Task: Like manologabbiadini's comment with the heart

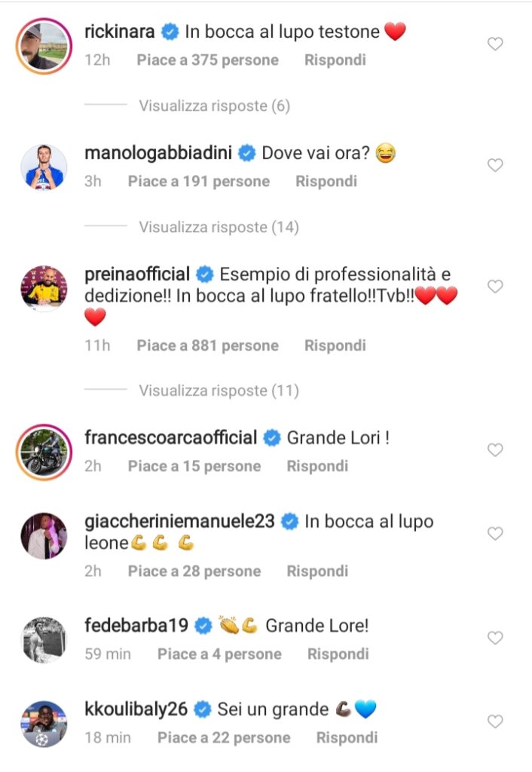Action: click(495, 165)
